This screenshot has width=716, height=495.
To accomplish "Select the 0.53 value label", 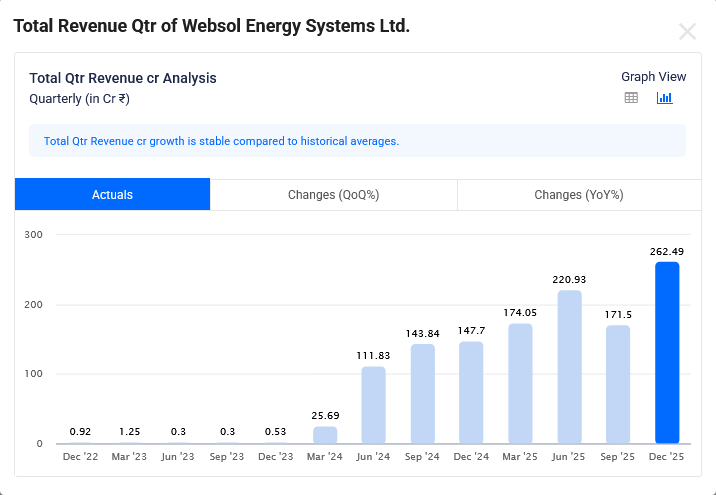I will (x=275, y=432).
